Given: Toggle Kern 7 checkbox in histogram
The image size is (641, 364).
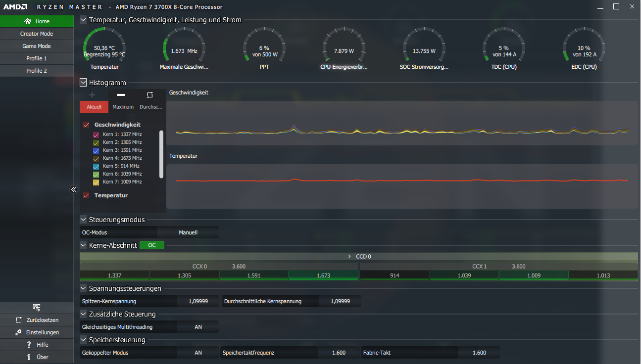Looking at the screenshot, I should click(x=96, y=182).
